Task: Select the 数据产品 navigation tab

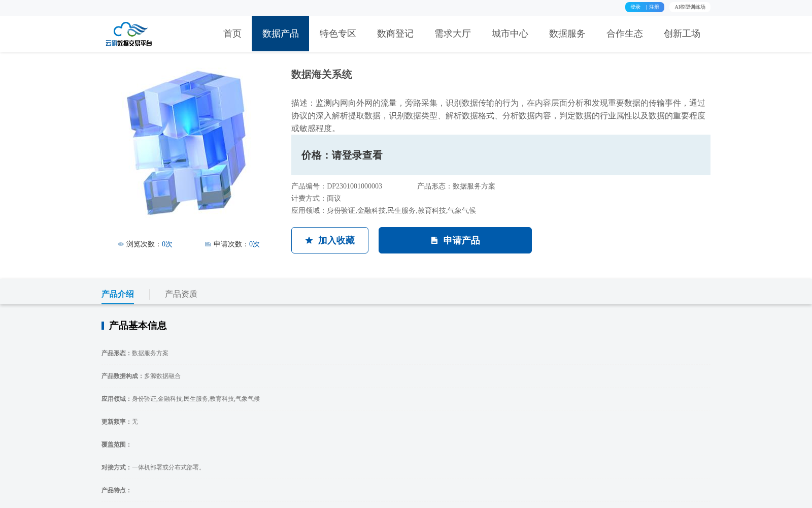Action: (x=280, y=34)
